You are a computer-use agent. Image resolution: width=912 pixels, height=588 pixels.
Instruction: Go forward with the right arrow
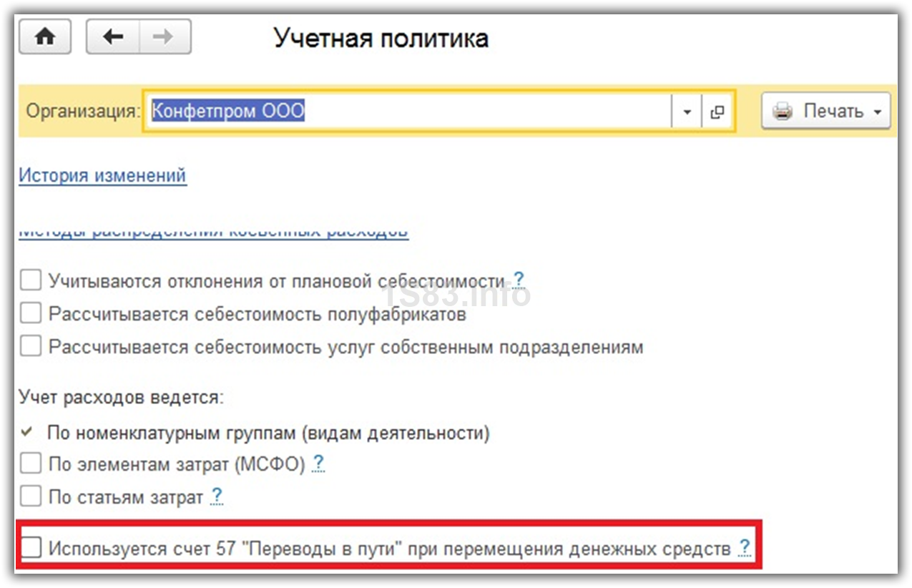(163, 38)
